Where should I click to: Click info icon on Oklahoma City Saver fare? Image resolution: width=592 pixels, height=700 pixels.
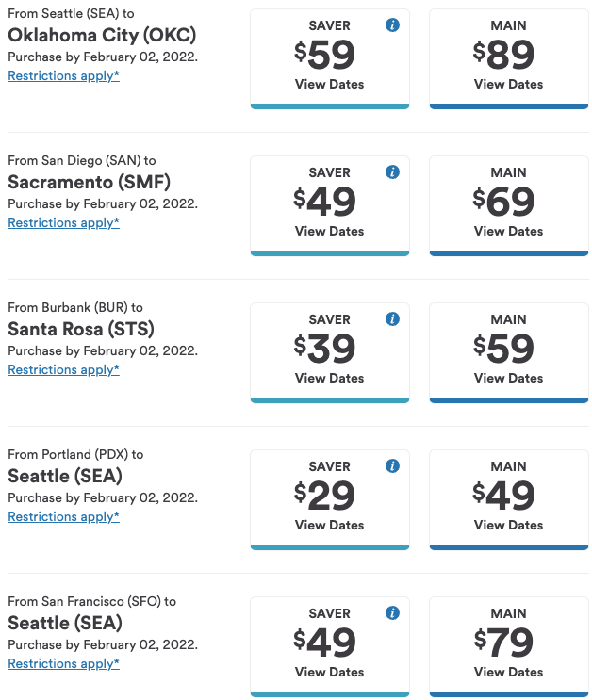392,25
